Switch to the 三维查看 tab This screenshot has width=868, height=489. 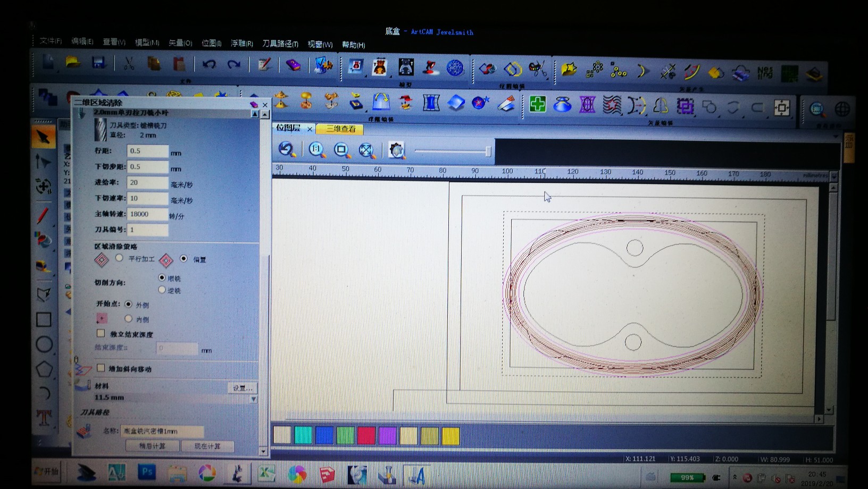click(340, 129)
